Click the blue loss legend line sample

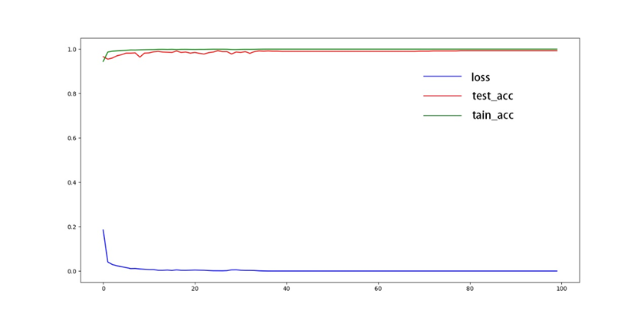pyautogui.click(x=442, y=77)
